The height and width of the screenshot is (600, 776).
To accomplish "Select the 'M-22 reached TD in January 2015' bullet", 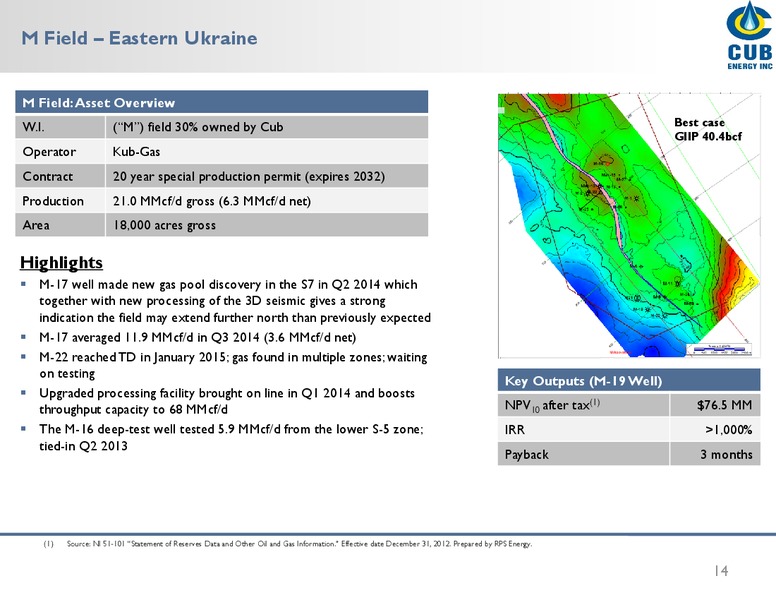I will 233,365.
